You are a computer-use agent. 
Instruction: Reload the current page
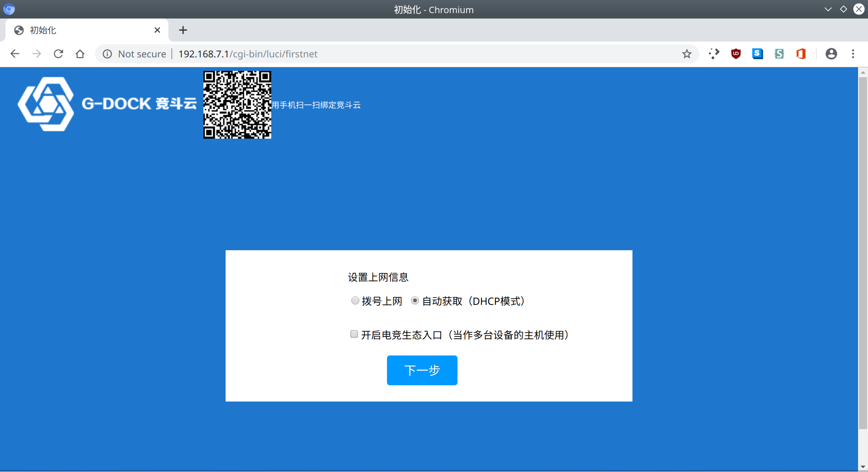(x=58, y=54)
